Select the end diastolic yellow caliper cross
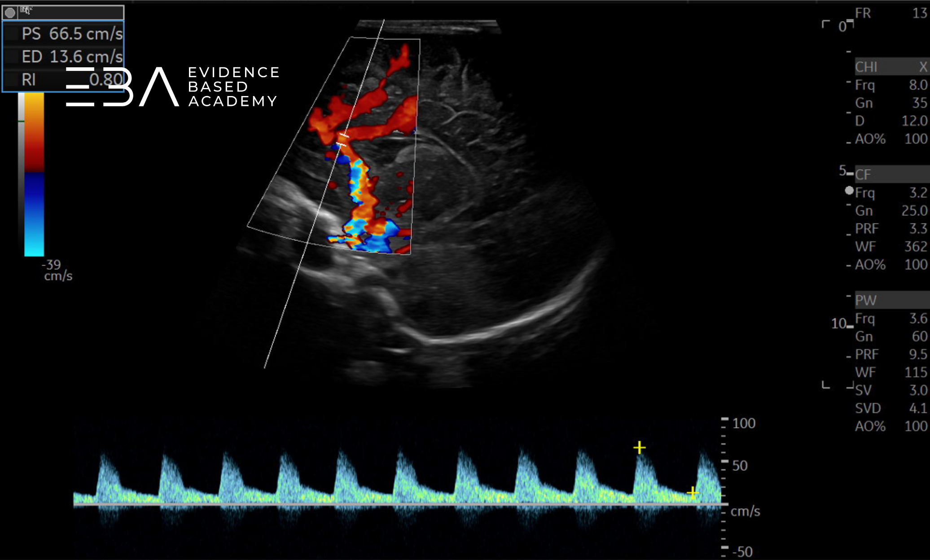The width and height of the screenshot is (930, 560). (693, 493)
